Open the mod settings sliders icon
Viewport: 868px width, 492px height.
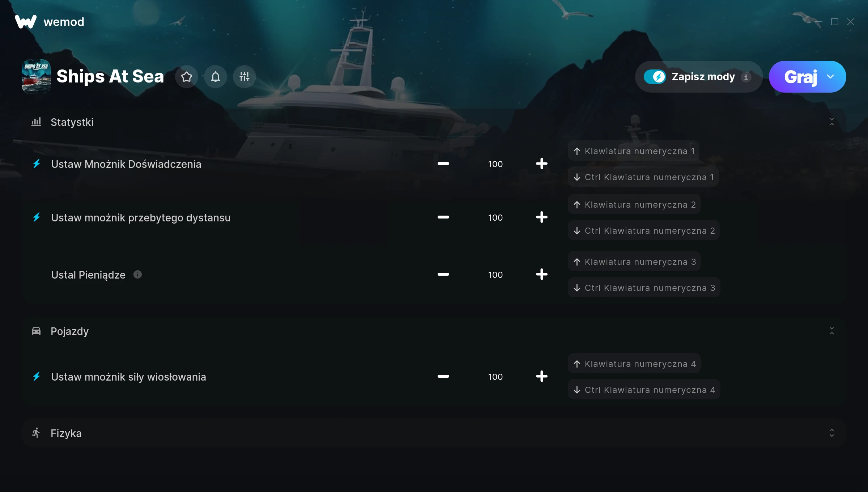pos(244,77)
